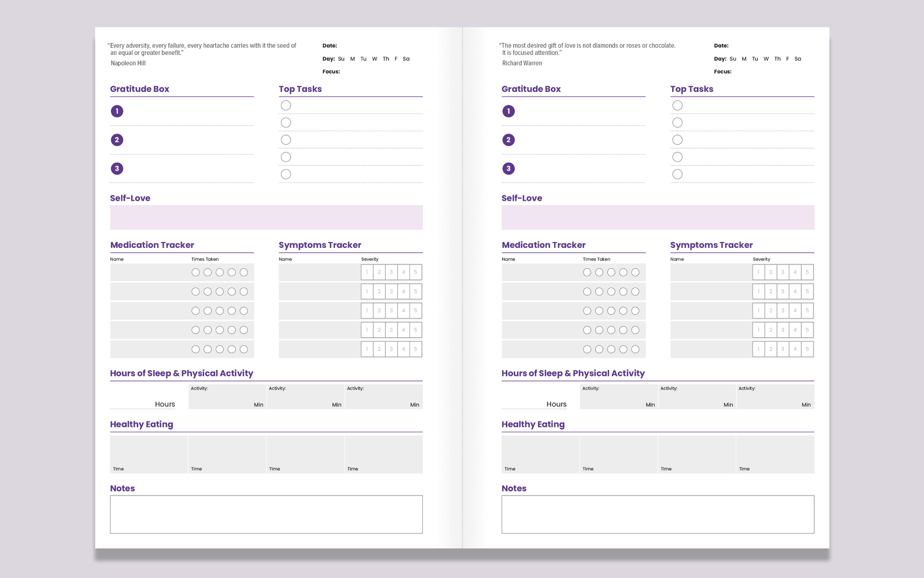Click the first Healthy Eating 'Time' box, left page
Image resolution: width=924 pixels, height=578 pixels.
(x=149, y=455)
